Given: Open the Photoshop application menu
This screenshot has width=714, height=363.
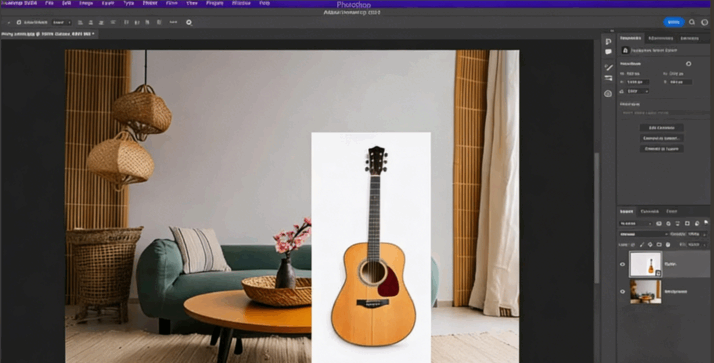Looking at the screenshot, I should coord(19,3).
